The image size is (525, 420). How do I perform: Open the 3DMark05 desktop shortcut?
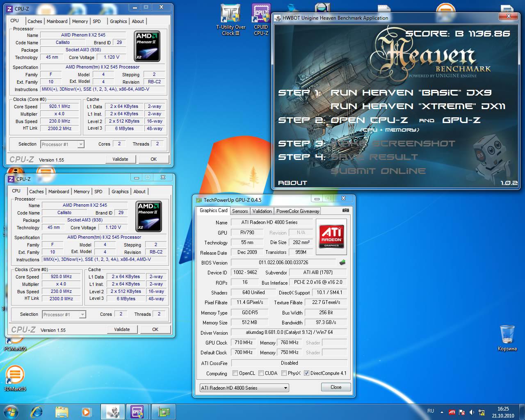click(15, 377)
